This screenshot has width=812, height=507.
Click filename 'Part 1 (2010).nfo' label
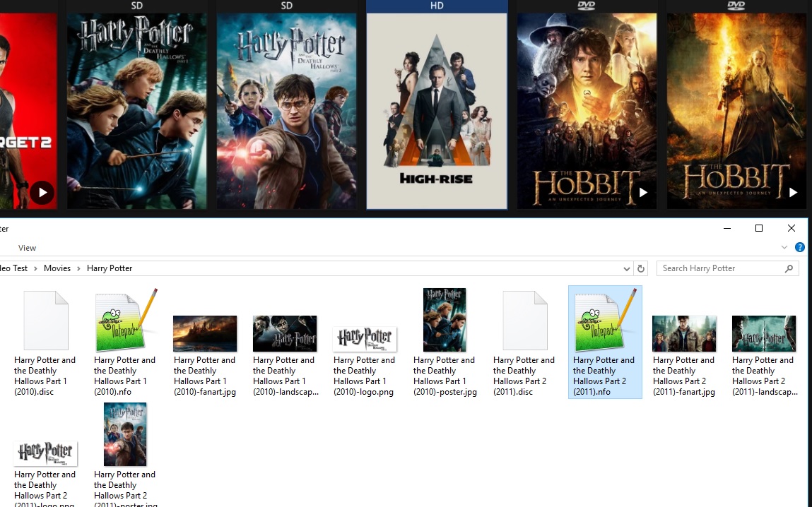[x=124, y=376]
